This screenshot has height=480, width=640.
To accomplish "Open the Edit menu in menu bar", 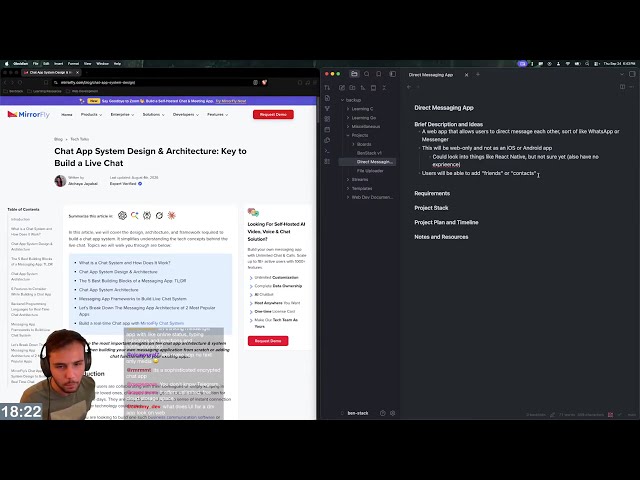I will (x=46, y=64).
